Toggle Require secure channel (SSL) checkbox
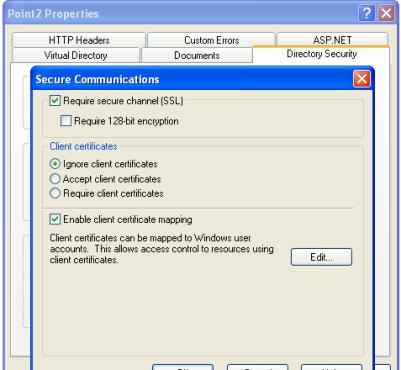This screenshot has width=401, height=370. tap(55, 100)
